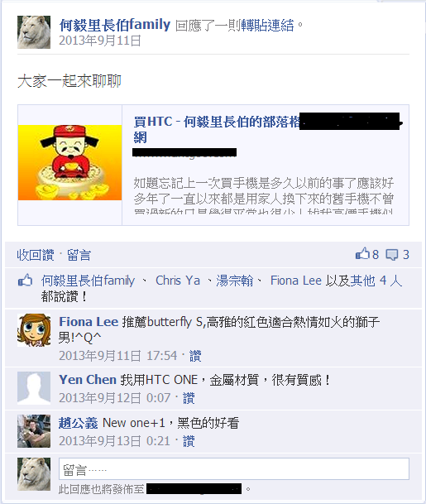Viewport: 426px width, 504px height.
Task: Click the thumbs-up icon beside the likers list
Action: 25,281
